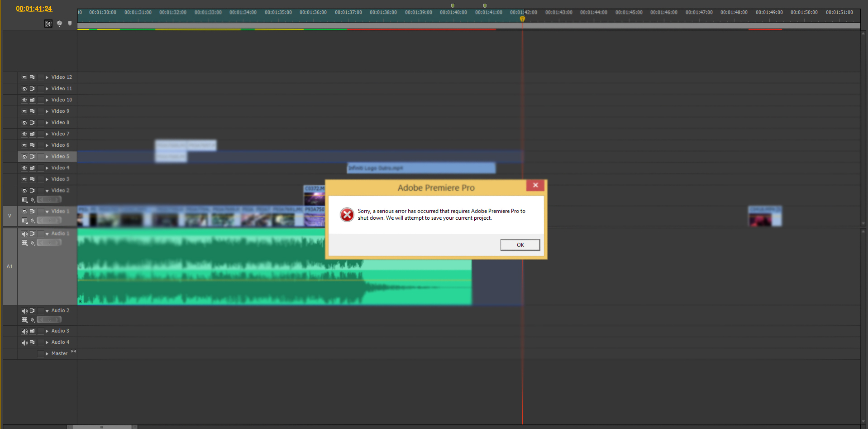The width and height of the screenshot is (868, 429).
Task: Open waveform display style on Audio 2
Action: (24, 320)
